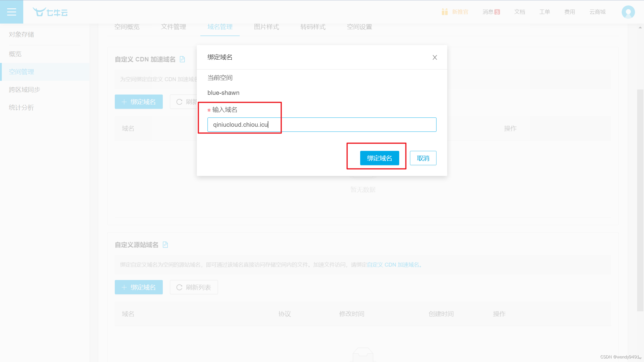Click the gift icon next to 新推官
The width and height of the screenshot is (644, 362).
point(445,12)
